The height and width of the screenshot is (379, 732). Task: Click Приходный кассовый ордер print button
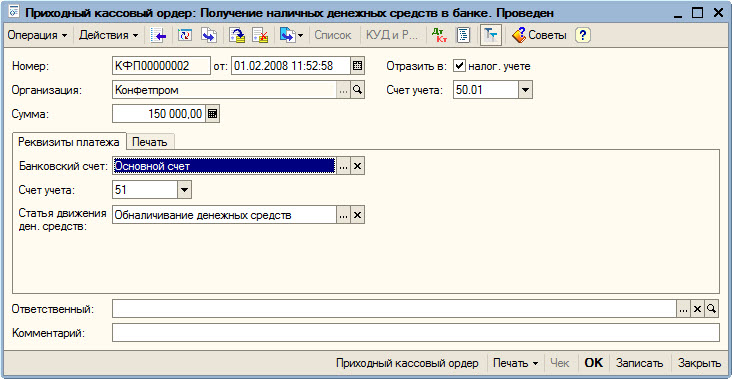click(408, 363)
